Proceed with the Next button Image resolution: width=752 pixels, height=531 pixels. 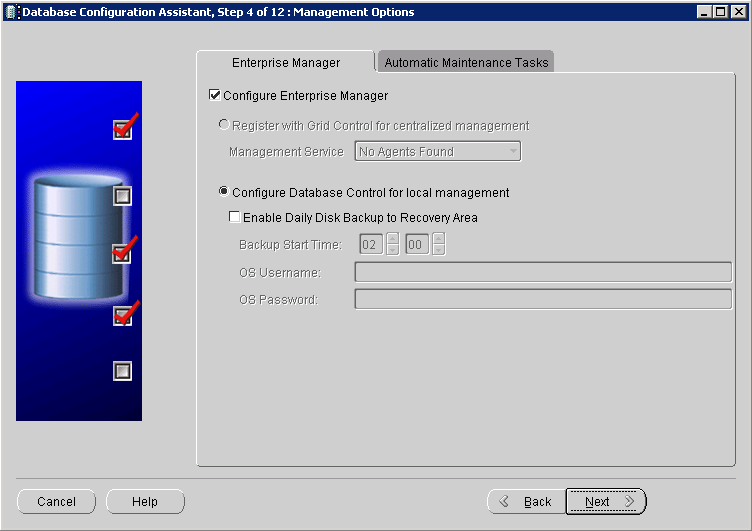pyautogui.click(x=606, y=501)
